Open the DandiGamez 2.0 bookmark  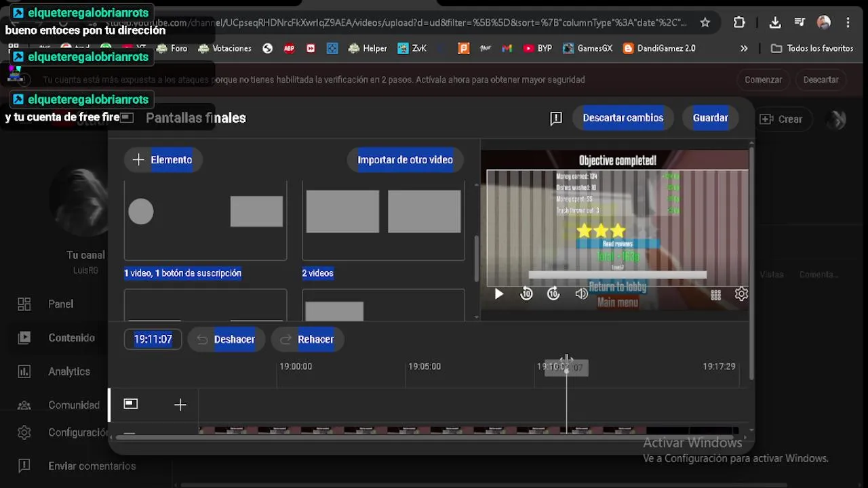coord(659,48)
